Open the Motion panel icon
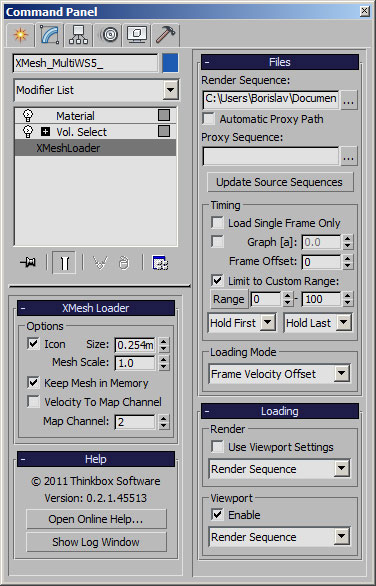Screen dimensions: 376x586 pos(109,35)
